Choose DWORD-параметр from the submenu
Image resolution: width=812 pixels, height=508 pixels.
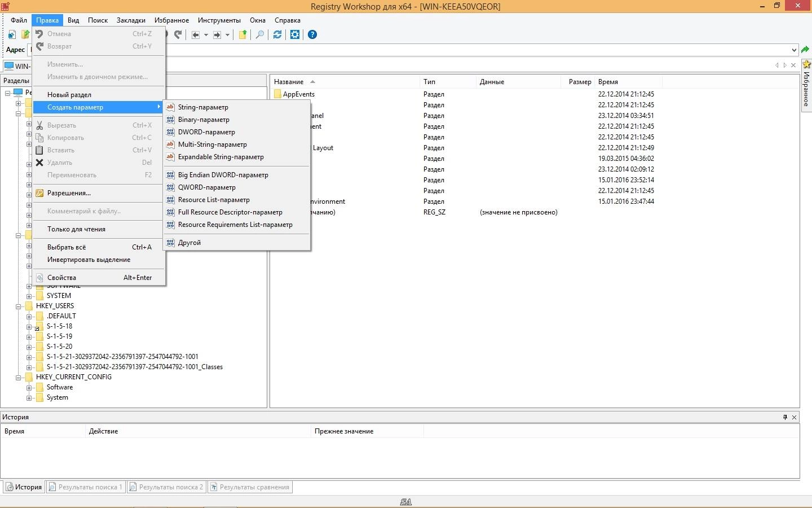point(237,132)
